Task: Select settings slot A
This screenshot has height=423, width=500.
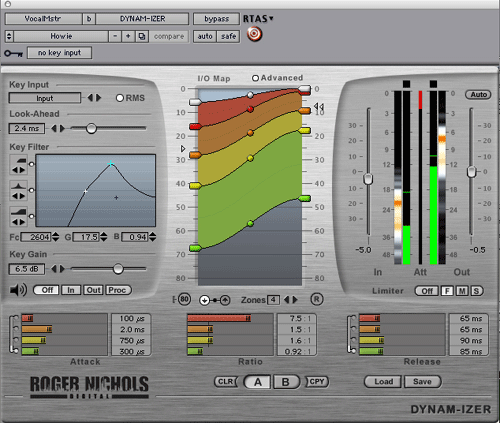Action: tap(258, 382)
